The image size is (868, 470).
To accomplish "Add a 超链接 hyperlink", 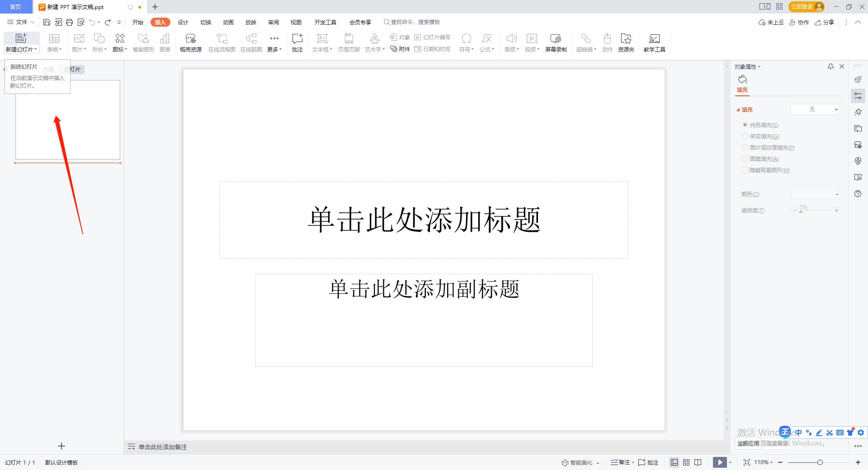I will (585, 43).
